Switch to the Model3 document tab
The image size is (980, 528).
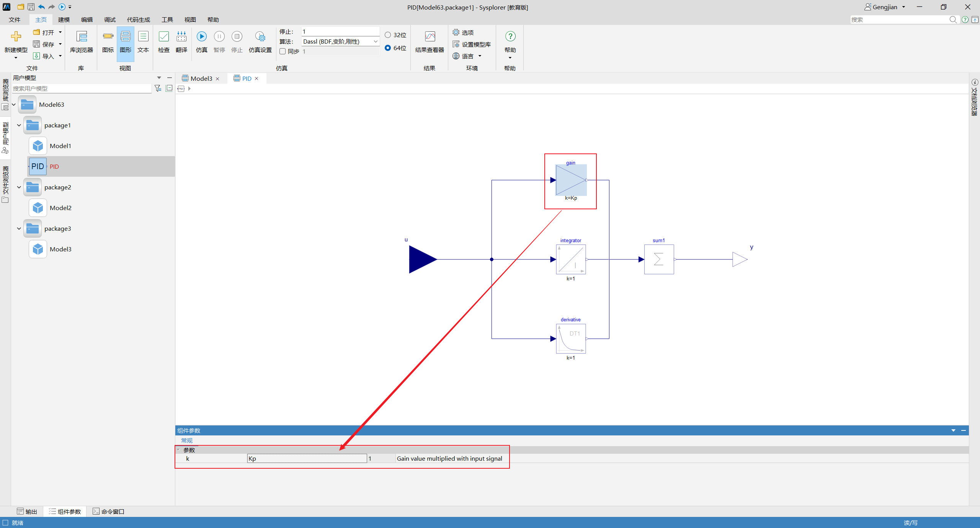tap(201, 79)
